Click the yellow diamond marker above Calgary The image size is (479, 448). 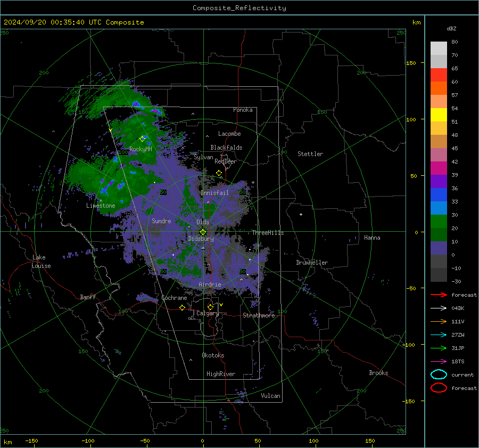(x=210, y=307)
